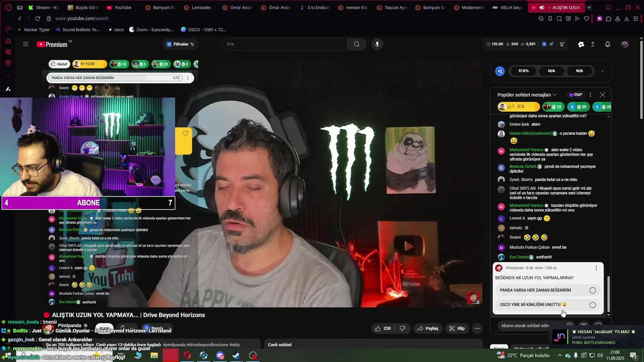Dislike the video with thumbs down
Image resolution: width=644 pixels, height=362 pixels.
pyautogui.click(x=403, y=328)
